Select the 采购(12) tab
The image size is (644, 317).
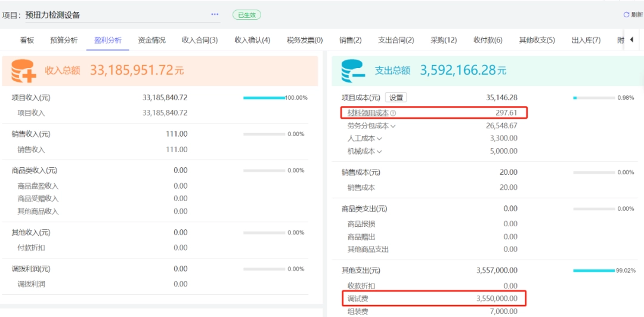[x=444, y=40]
